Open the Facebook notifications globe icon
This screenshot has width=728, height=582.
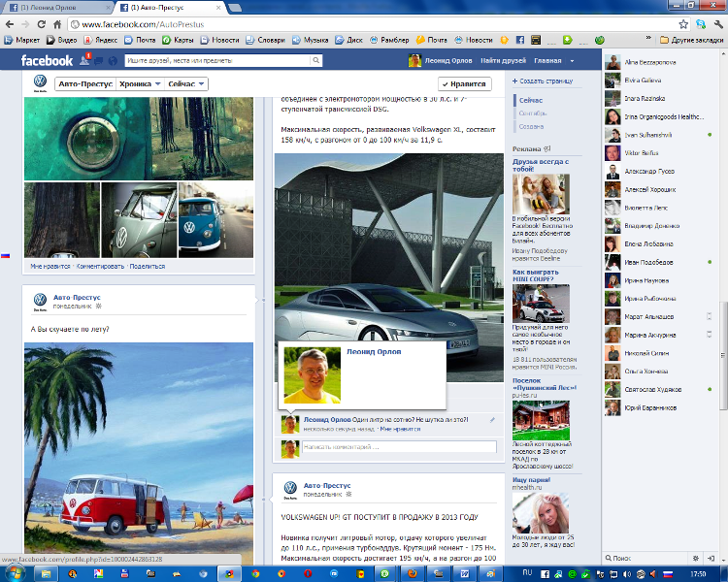(x=113, y=61)
